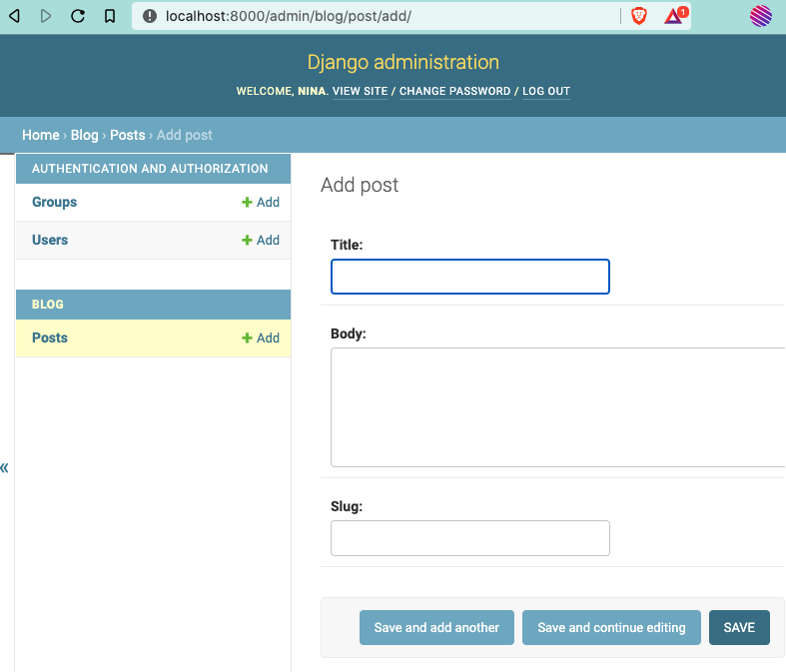The height and width of the screenshot is (672, 786).
Task: Click the Body: field label
Action: coord(349,334)
